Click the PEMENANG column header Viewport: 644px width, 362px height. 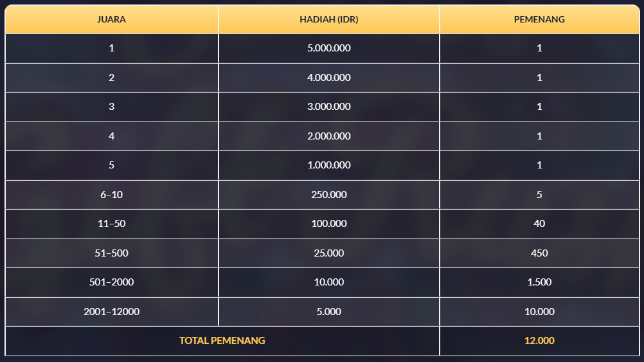tap(539, 19)
